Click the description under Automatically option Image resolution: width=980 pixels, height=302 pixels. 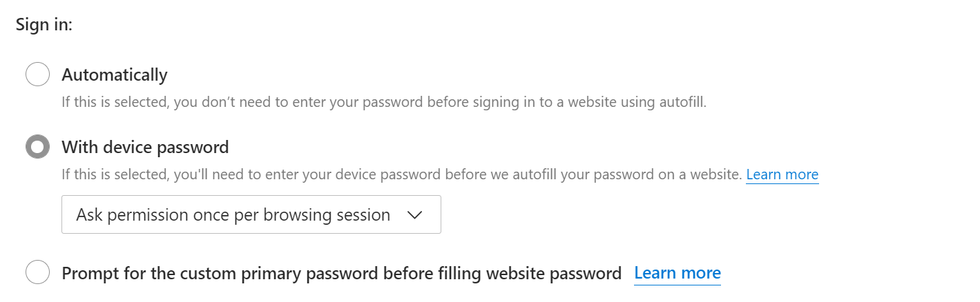(x=383, y=103)
